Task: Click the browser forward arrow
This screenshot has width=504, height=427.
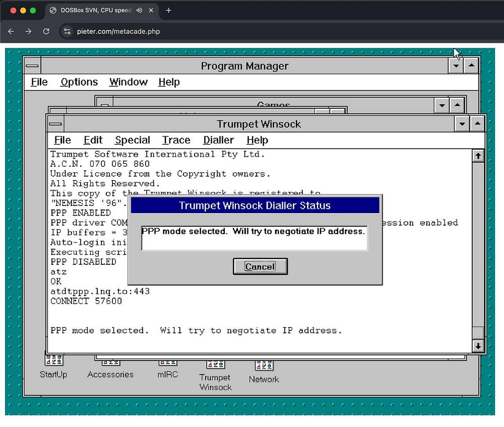Action: pyautogui.click(x=28, y=31)
